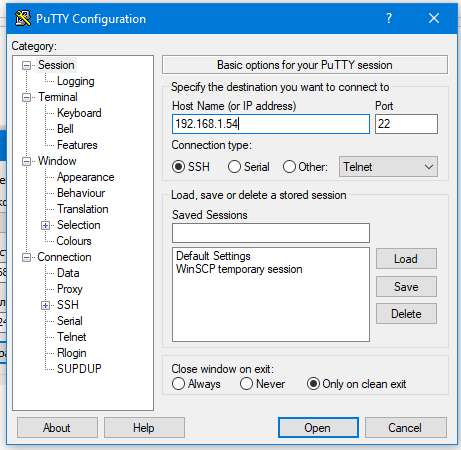Open the Telnet category in the tree

72,337
